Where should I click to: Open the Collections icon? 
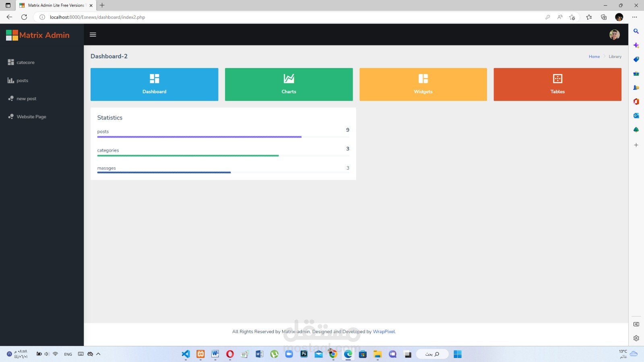click(x=604, y=17)
